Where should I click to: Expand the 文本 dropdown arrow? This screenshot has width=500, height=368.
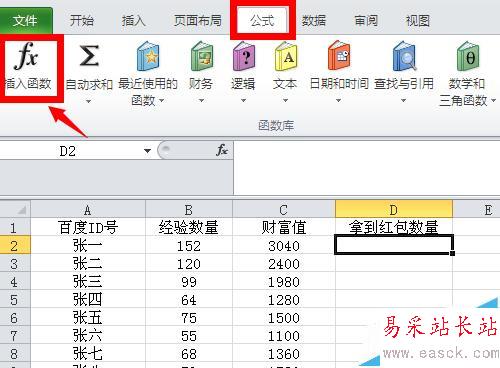tap(285, 101)
